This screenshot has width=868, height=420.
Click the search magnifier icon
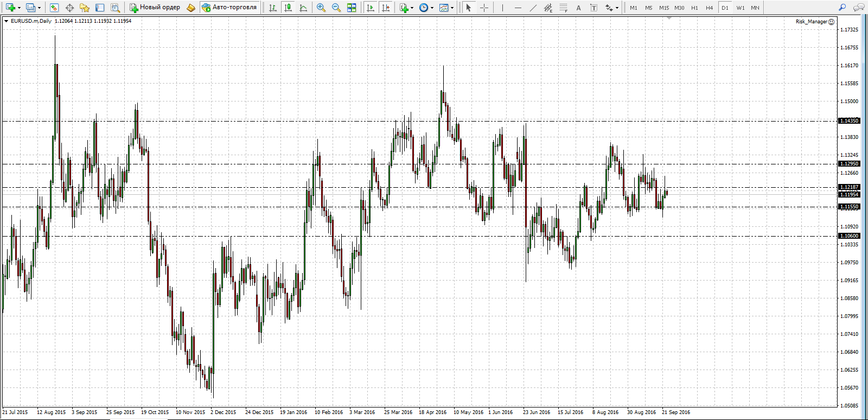842,8
